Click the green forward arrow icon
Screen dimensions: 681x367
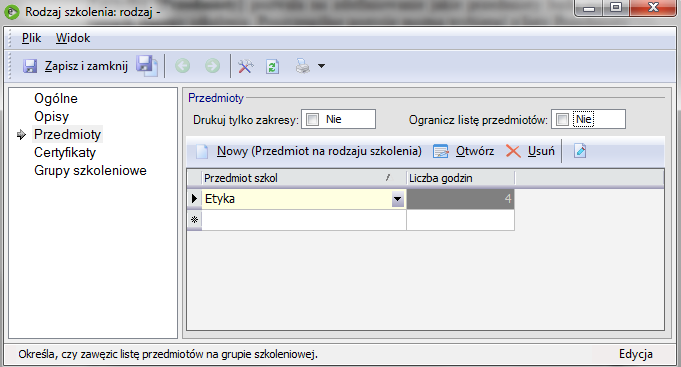[212, 66]
